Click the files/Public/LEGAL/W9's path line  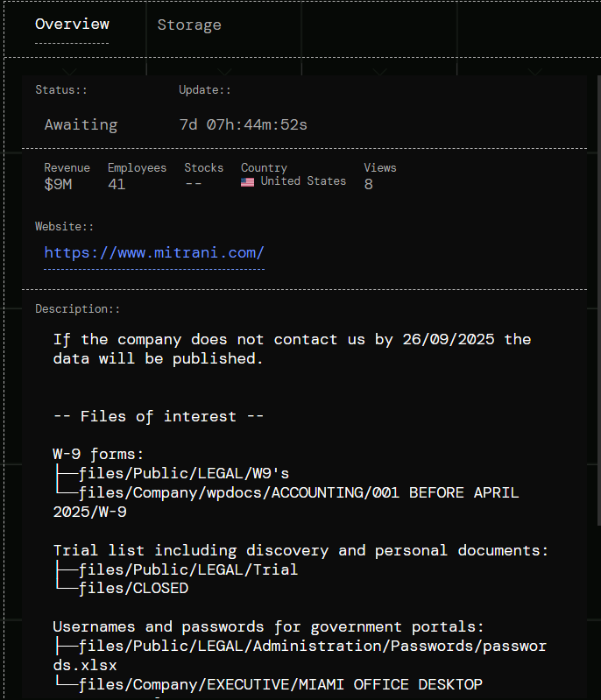(x=183, y=474)
